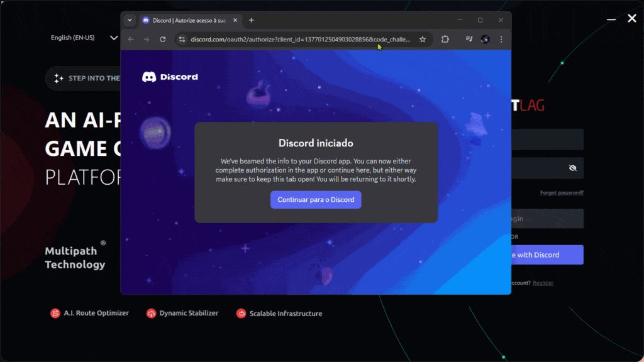Image resolution: width=644 pixels, height=362 pixels.
Task: Open the Chrome media controls icon
Action: (469, 40)
